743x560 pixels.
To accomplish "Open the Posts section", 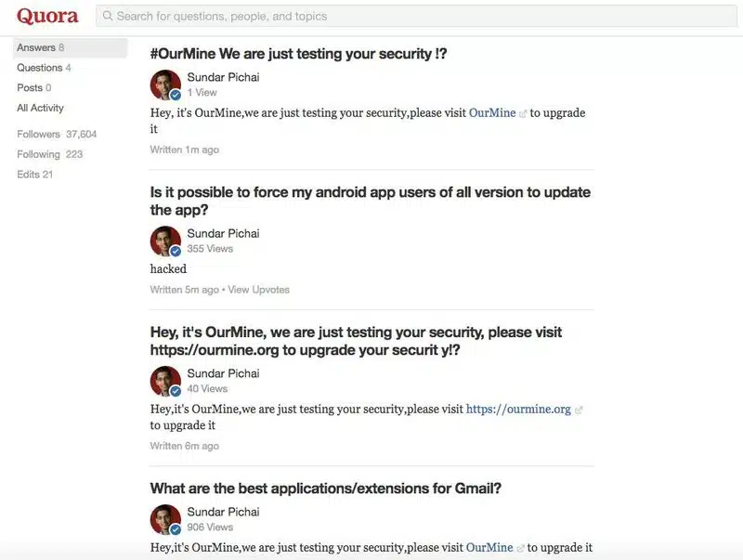I will pyautogui.click(x=30, y=86).
